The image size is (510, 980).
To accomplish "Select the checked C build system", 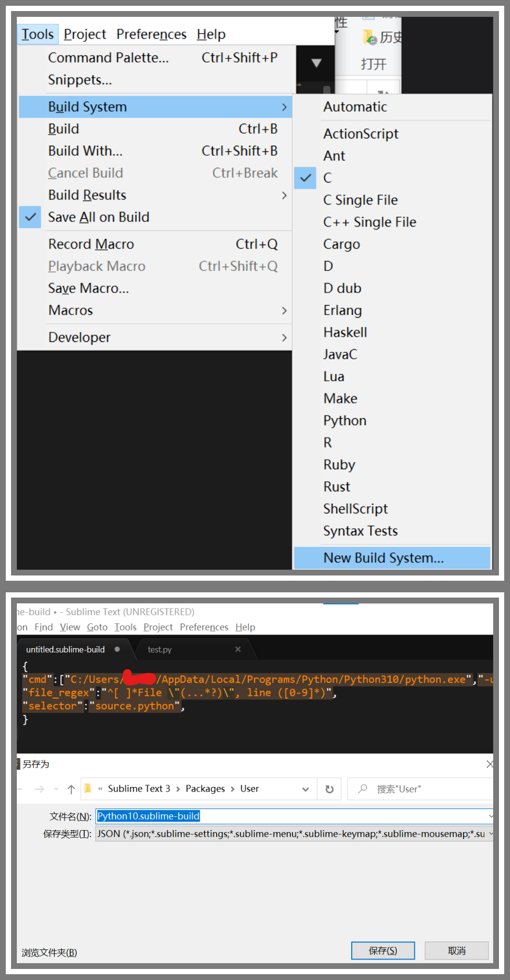I will pos(392,178).
